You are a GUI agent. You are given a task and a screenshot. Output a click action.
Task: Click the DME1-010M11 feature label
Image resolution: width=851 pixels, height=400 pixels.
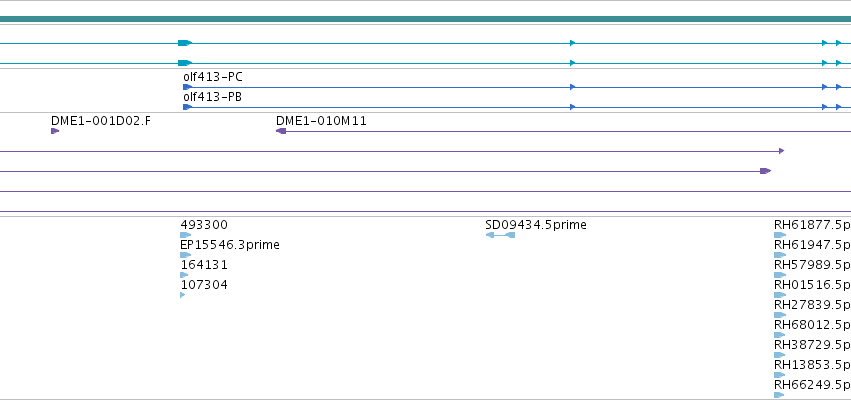[321, 120]
